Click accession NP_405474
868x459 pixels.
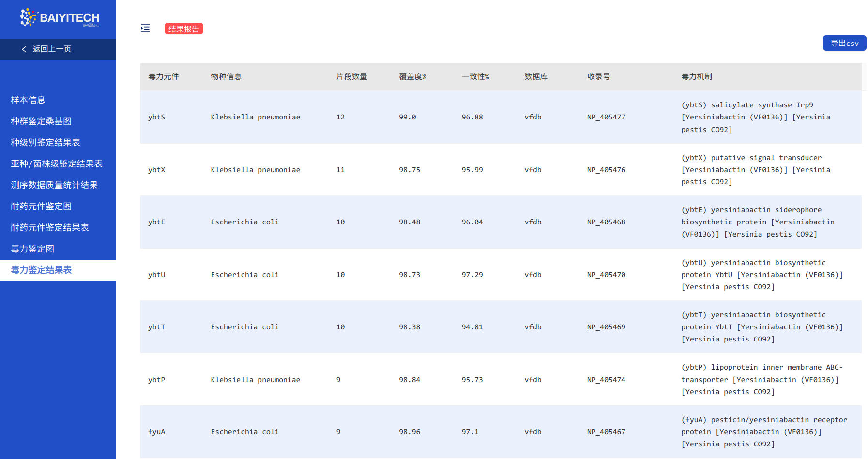(606, 380)
